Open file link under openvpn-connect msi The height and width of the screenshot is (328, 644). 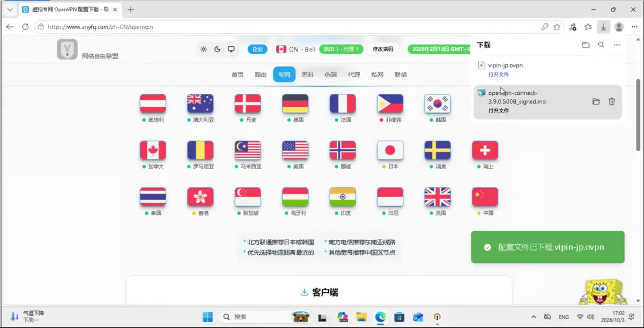tap(498, 111)
